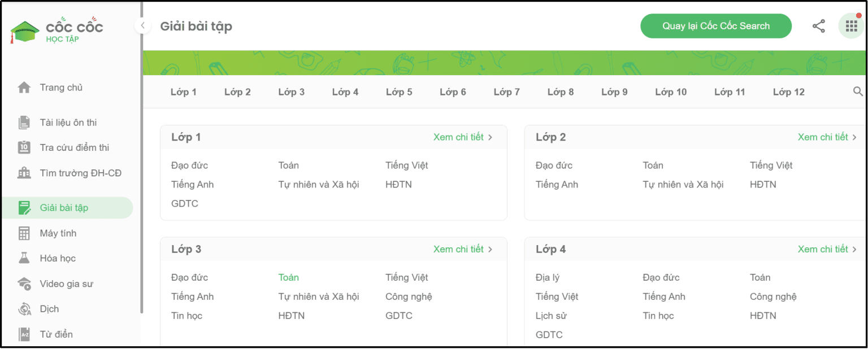Image resolution: width=868 pixels, height=349 pixels.
Task: Open the Dịch translate icon
Action: (x=23, y=309)
